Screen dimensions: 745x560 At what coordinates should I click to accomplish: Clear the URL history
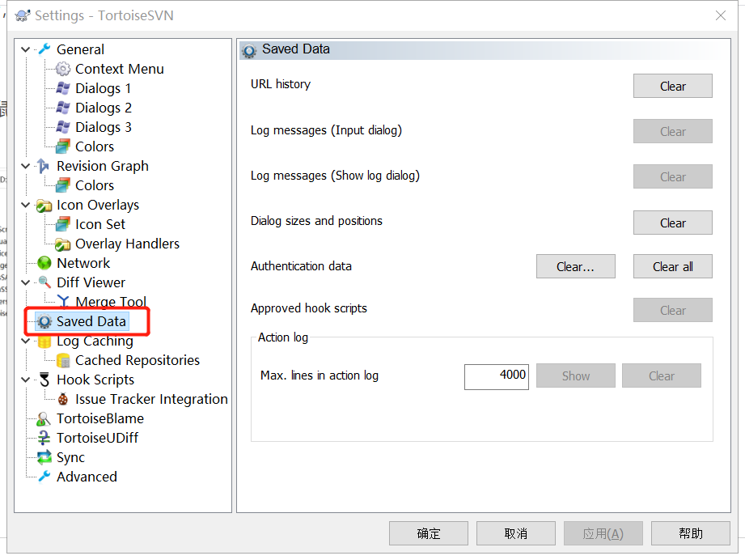672,86
